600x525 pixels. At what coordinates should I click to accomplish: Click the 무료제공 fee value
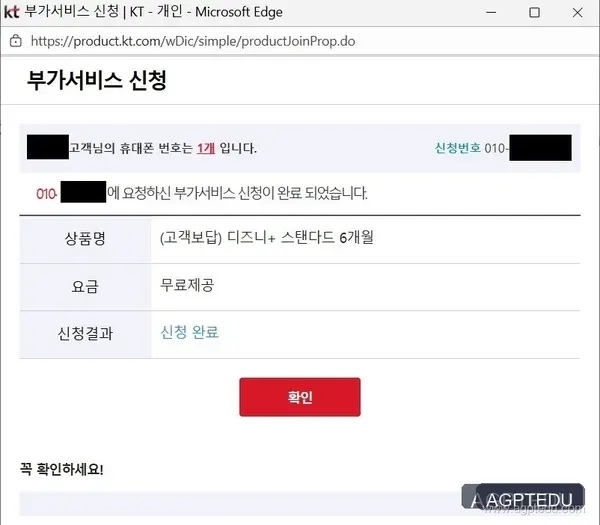point(187,285)
